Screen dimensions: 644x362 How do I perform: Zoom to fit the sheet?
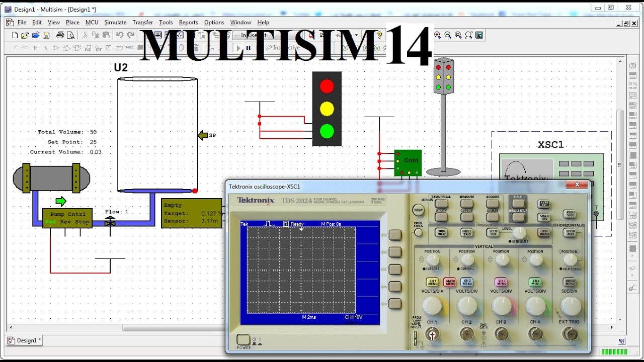(x=469, y=35)
